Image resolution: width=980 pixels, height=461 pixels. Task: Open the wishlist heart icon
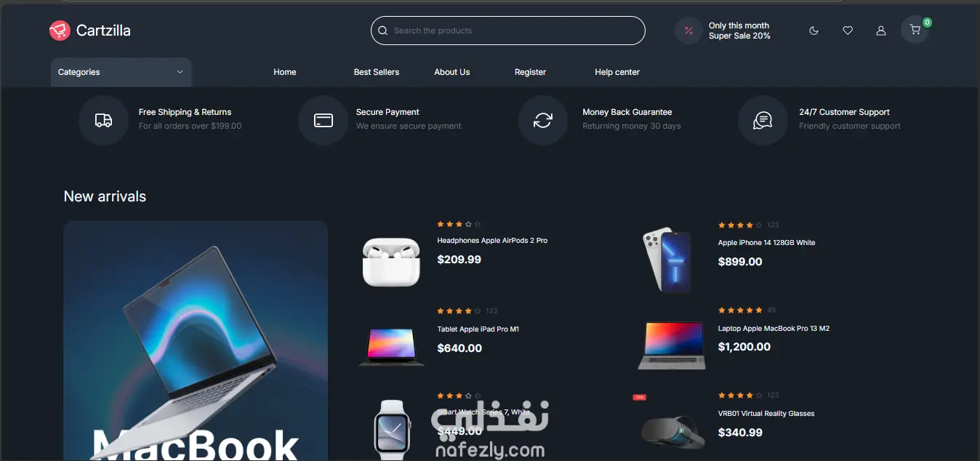(x=848, y=31)
